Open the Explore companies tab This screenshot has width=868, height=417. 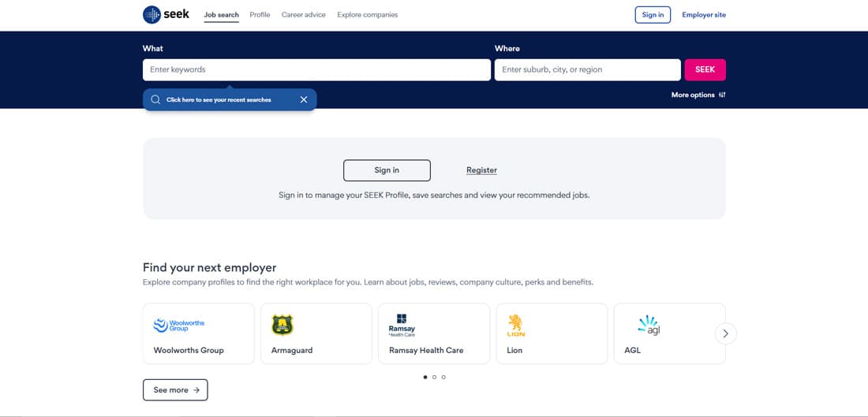coord(368,15)
